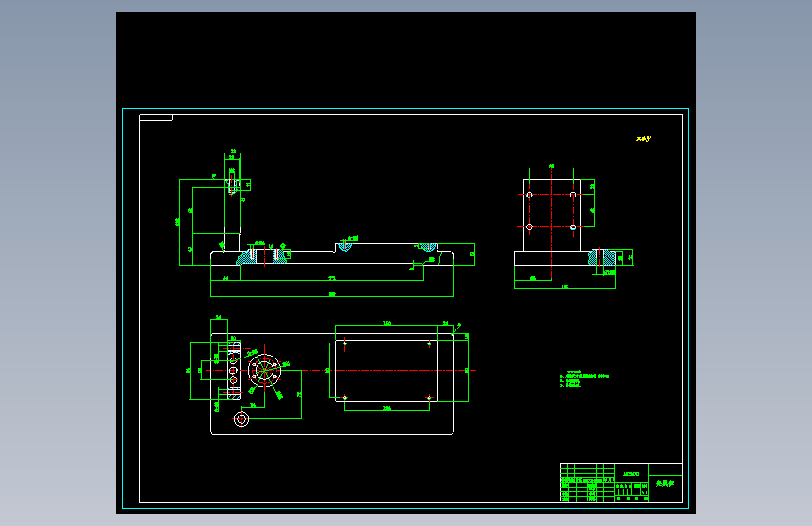Click the small empty box at frame top-left corner
Viewport: 812px width, 526px height.
pyautogui.click(x=155, y=118)
